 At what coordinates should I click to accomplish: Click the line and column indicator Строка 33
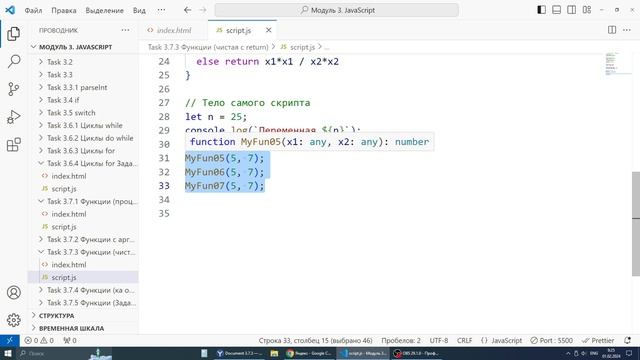[315, 340]
